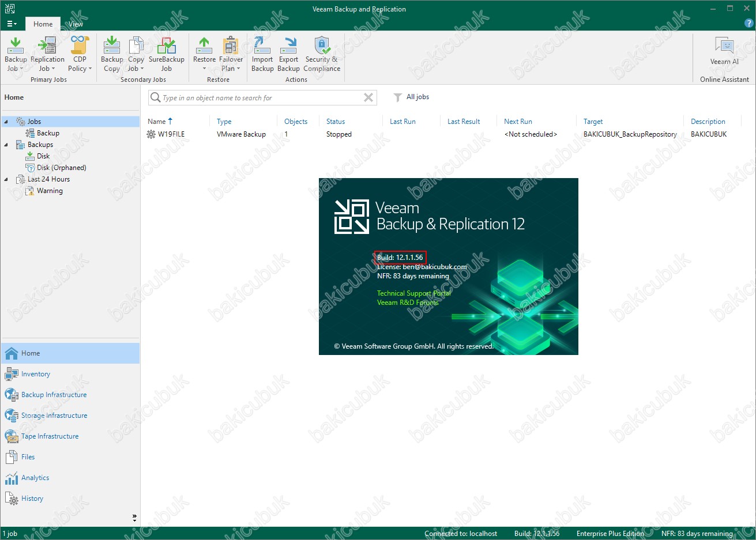Viewport: 756px width, 540px height.
Task: Click the Backup Copy ribbon icon
Action: tap(112, 45)
